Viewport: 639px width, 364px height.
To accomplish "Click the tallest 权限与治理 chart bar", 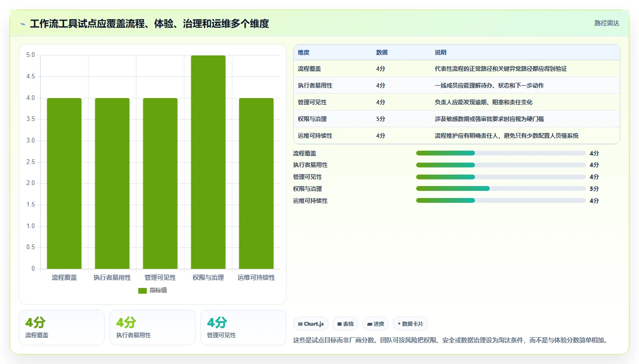I will coord(208,162).
